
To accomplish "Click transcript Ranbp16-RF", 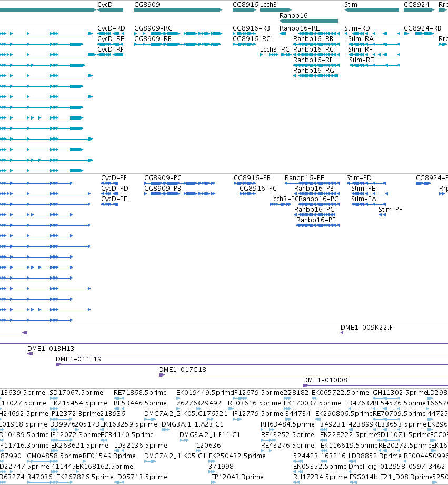I will (x=316, y=65).
